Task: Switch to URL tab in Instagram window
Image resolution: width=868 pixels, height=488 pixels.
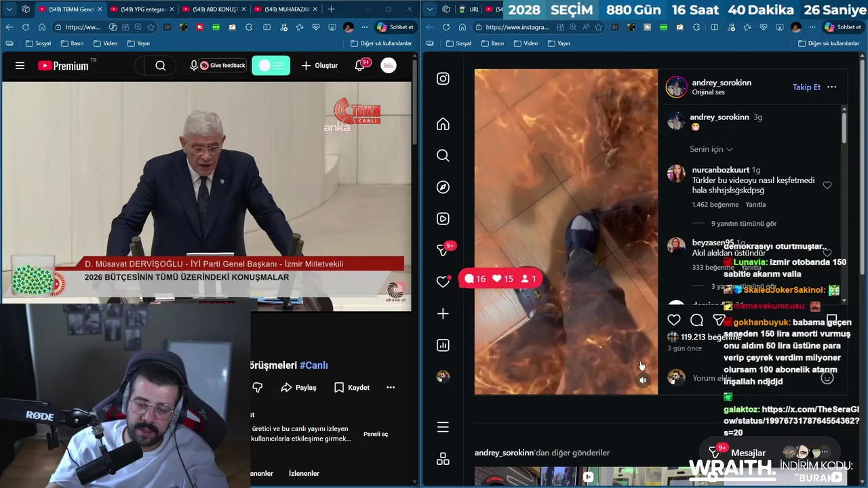Action: pos(470,9)
